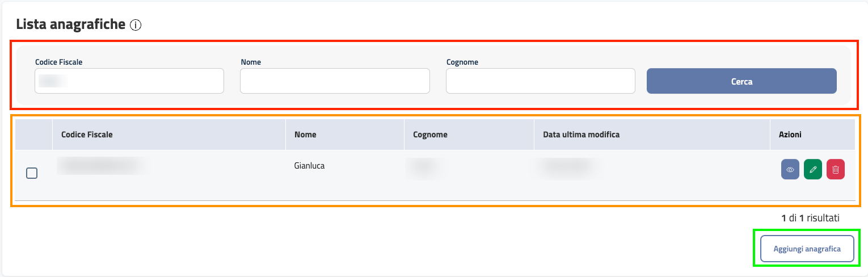Focus the Codice Fiscale search field

(129, 81)
